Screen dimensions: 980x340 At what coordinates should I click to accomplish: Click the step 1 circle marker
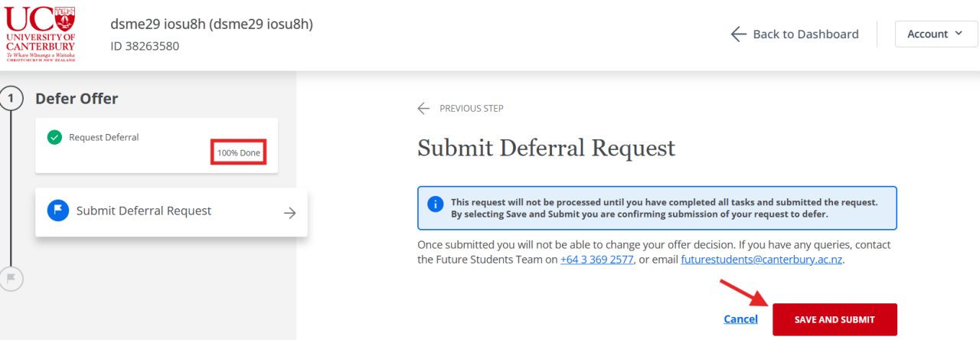click(11, 98)
